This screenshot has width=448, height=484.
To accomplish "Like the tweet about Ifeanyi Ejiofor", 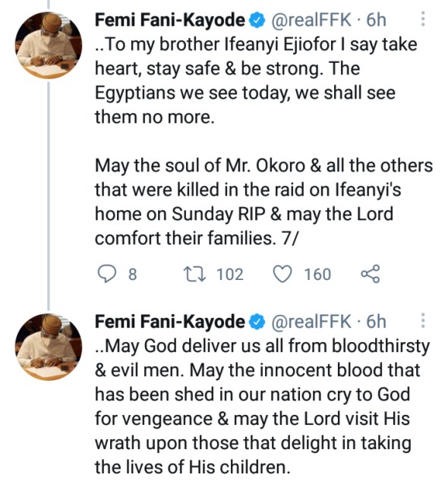I will pyautogui.click(x=282, y=274).
